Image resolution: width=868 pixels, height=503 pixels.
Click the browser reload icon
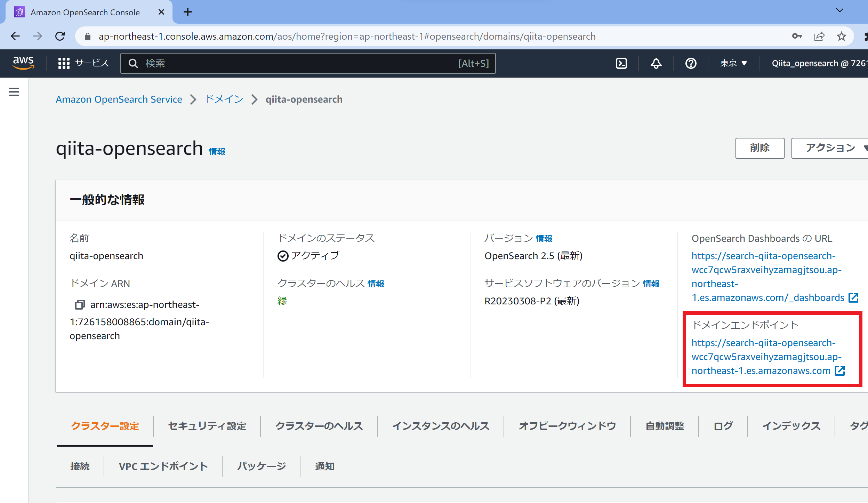[60, 36]
